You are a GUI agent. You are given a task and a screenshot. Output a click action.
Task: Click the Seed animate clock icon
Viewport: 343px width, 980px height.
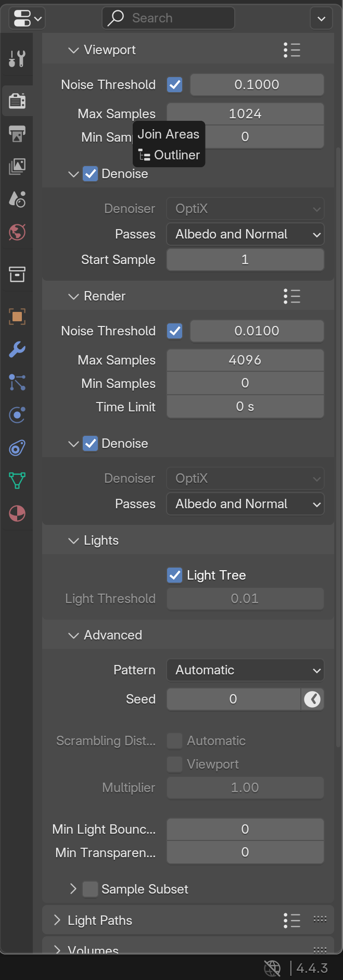313,699
